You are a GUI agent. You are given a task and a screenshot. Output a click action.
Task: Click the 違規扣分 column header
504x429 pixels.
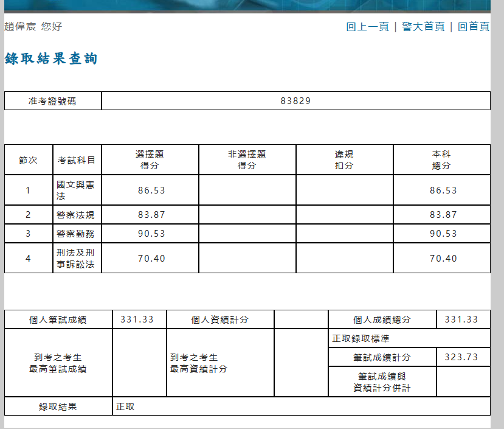(344, 160)
